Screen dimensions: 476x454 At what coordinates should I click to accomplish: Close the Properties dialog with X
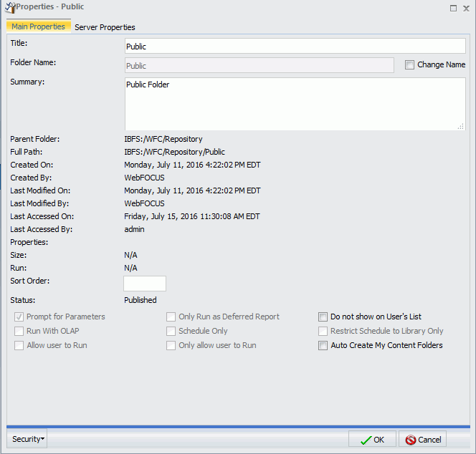click(466, 8)
